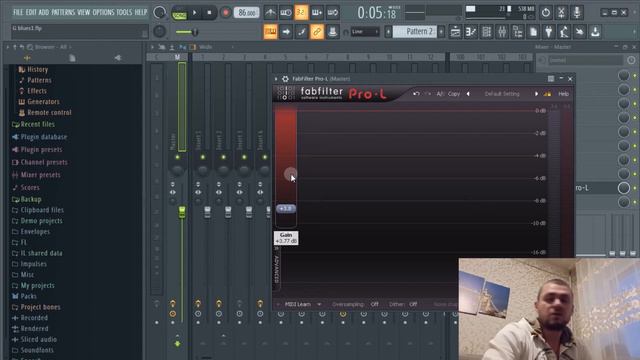Open the HELP menu
The width and height of the screenshot is (640, 360).
tap(141, 12)
